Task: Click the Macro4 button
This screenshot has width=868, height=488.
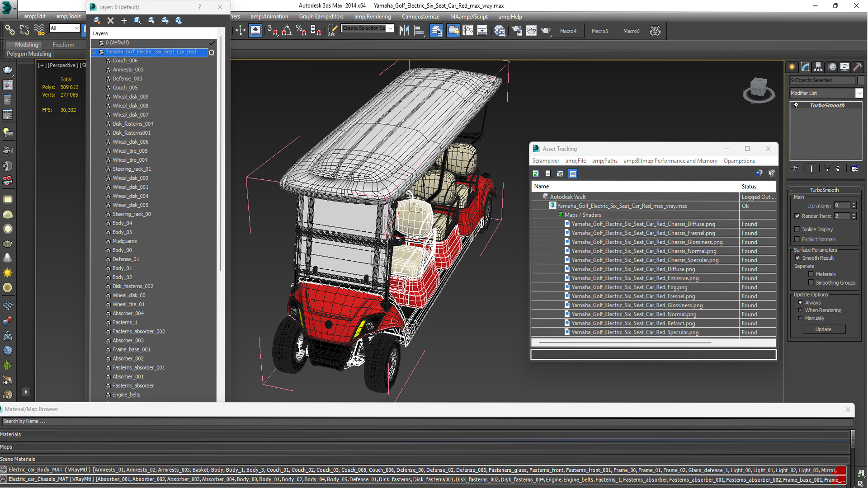Action: [x=568, y=31]
